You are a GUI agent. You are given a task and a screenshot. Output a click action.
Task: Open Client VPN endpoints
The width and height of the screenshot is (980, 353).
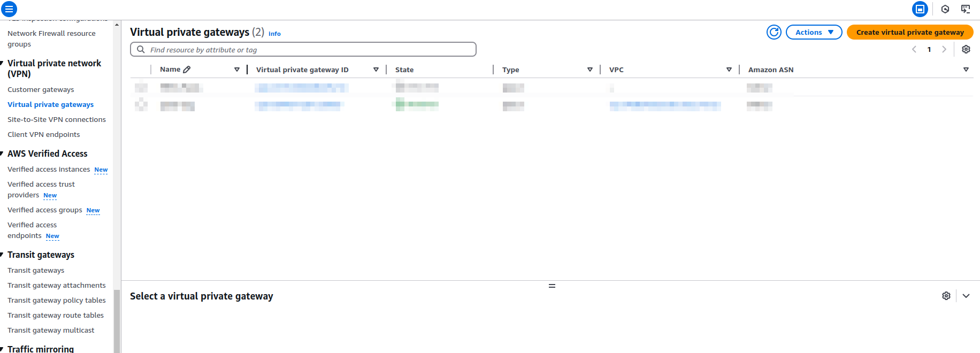click(x=44, y=135)
